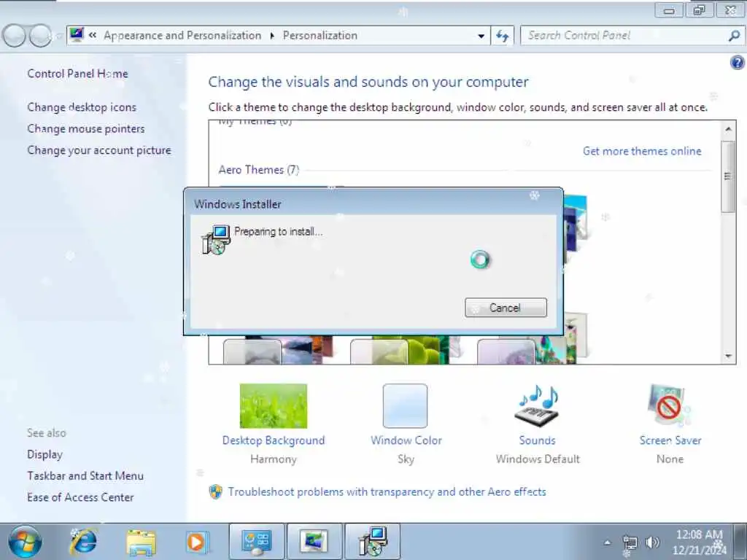The image size is (747, 560).
Task: Open Get more themes online link
Action: [642, 151]
